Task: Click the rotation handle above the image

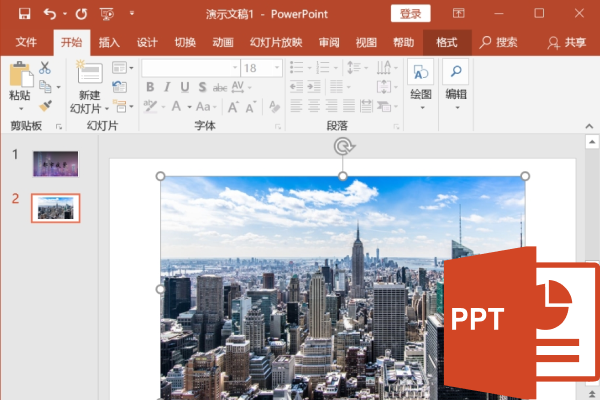Action: pos(343,147)
